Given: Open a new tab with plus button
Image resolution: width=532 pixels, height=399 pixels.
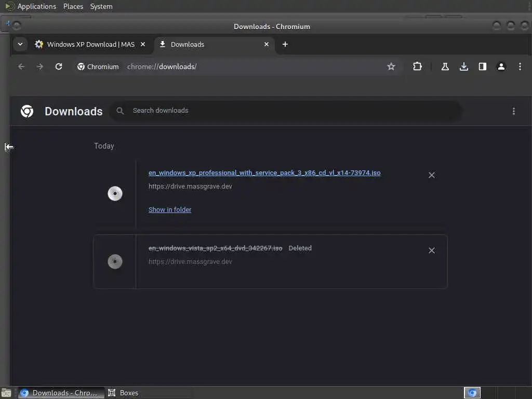Looking at the screenshot, I should [x=285, y=44].
